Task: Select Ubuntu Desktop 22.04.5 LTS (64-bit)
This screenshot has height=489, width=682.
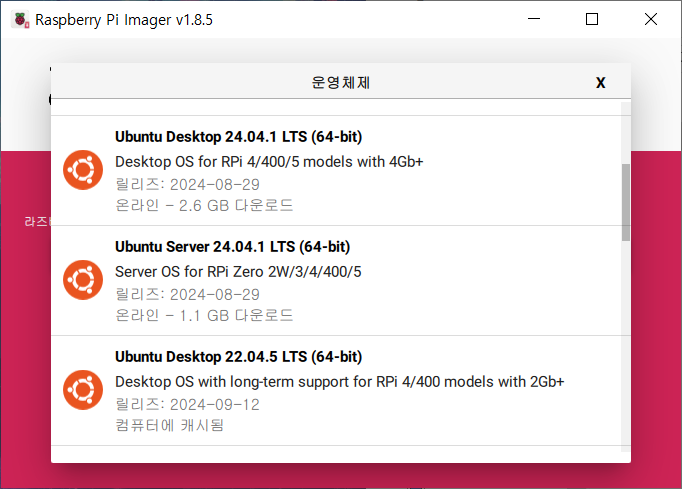Action: pyautogui.click(x=336, y=391)
